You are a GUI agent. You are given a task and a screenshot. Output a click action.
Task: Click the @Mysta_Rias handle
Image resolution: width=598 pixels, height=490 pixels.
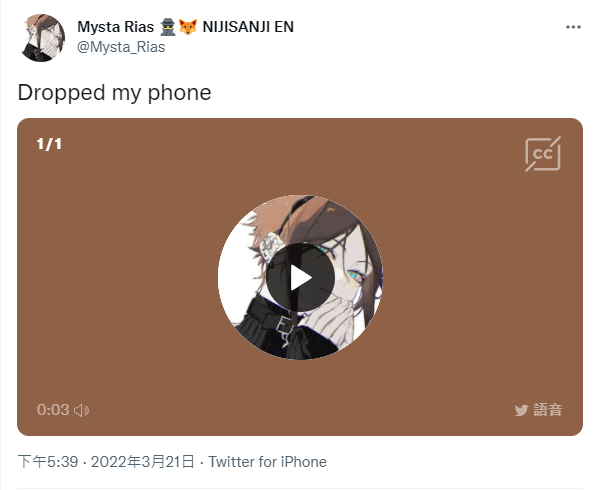click(x=121, y=47)
